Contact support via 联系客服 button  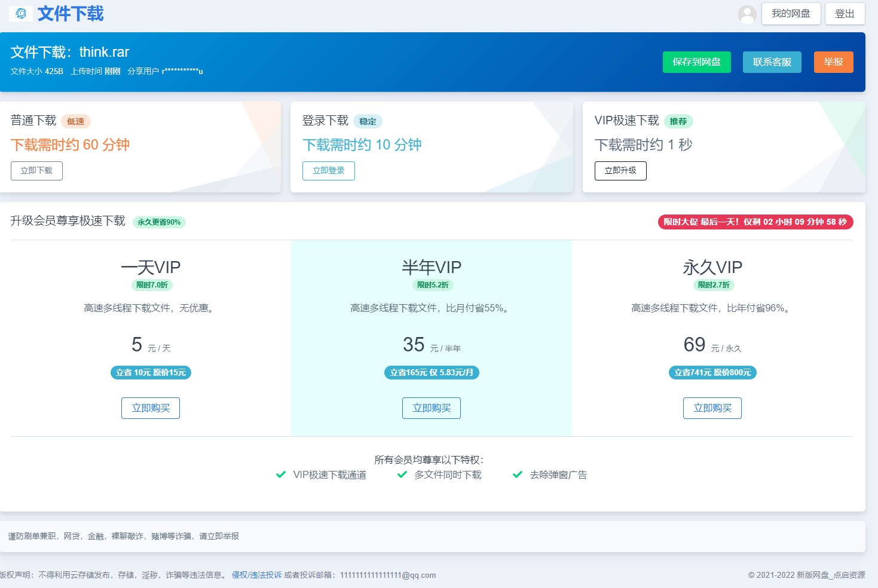[772, 62]
